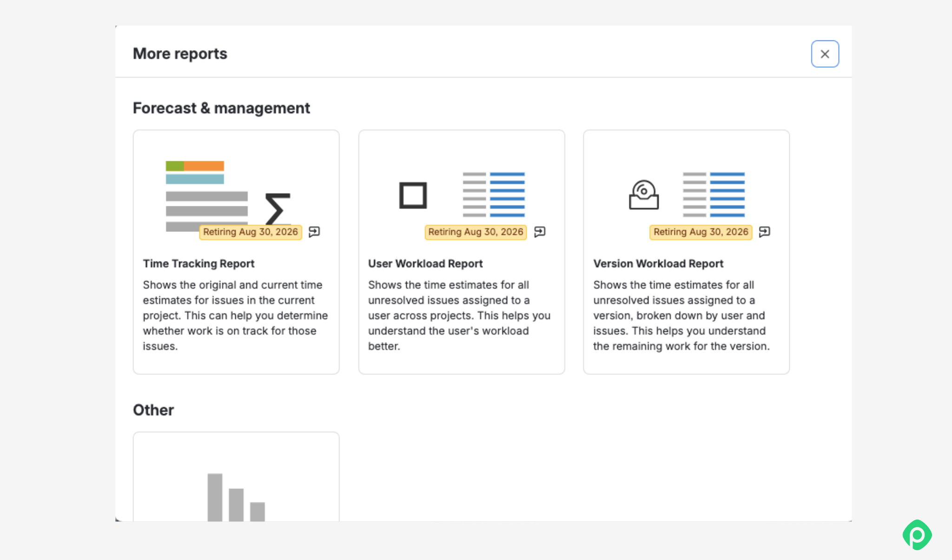Click the green chat widget icon
Viewport: 952px width, 560px height.
917,535
